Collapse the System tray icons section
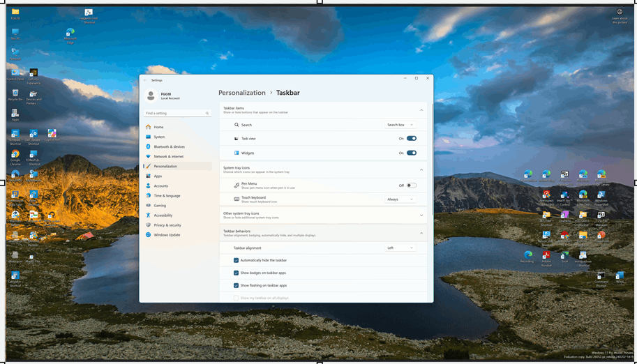Image resolution: width=637 pixels, height=364 pixels. [421, 170]
